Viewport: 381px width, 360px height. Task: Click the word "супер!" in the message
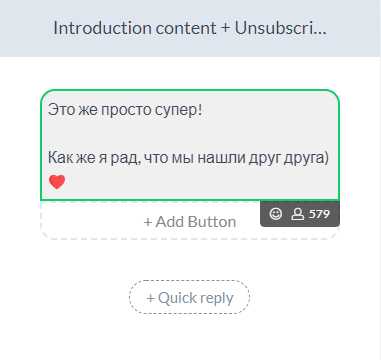[x=178, y=110]
